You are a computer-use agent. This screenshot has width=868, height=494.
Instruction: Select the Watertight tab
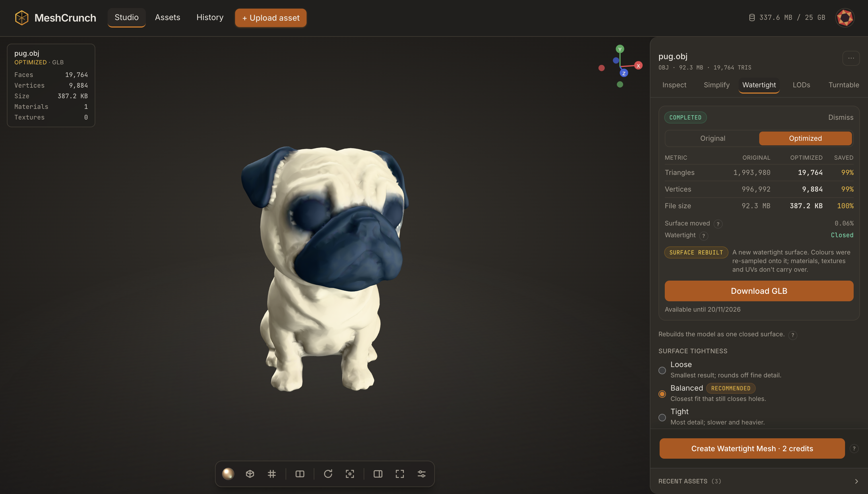759,85
